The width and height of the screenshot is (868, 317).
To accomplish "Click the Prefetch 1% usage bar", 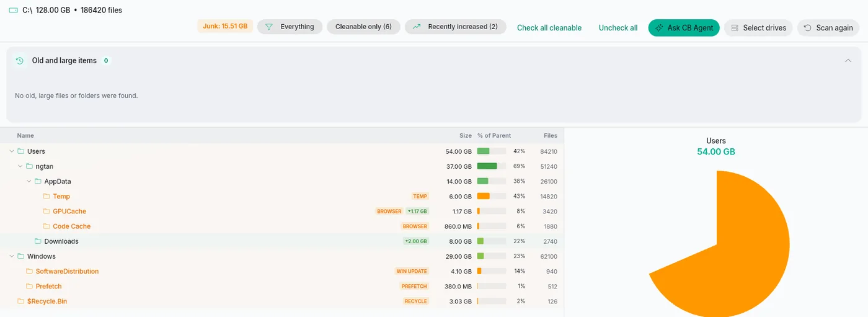I will click(492, 286).
